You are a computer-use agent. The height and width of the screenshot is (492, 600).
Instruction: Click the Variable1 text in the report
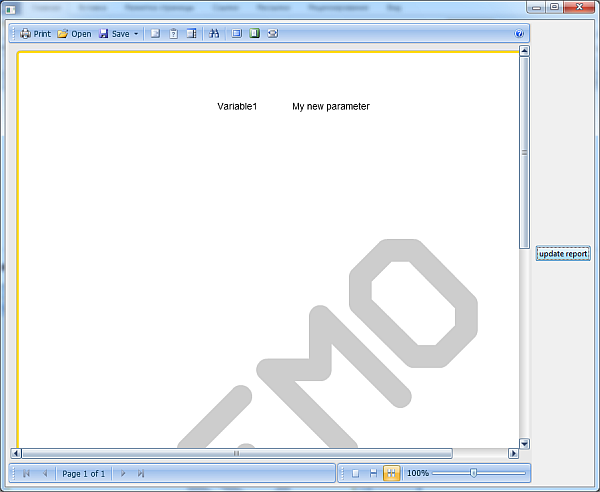tap(237, 106)
